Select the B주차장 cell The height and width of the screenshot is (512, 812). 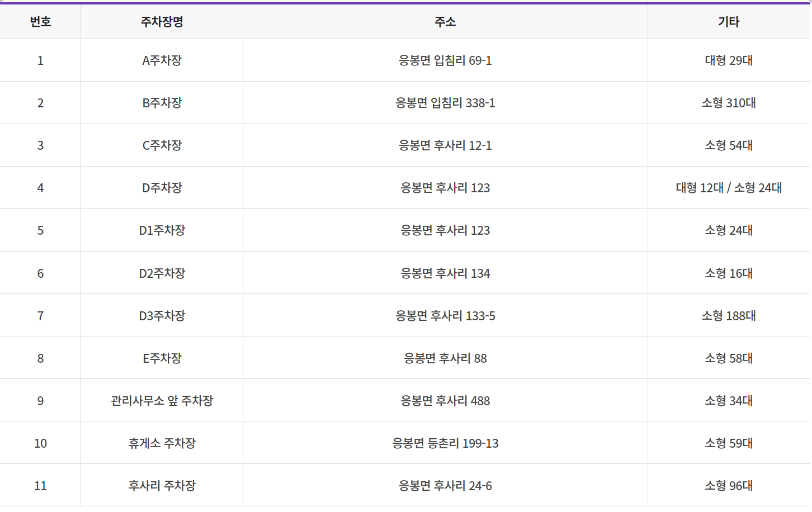[162, 103]
